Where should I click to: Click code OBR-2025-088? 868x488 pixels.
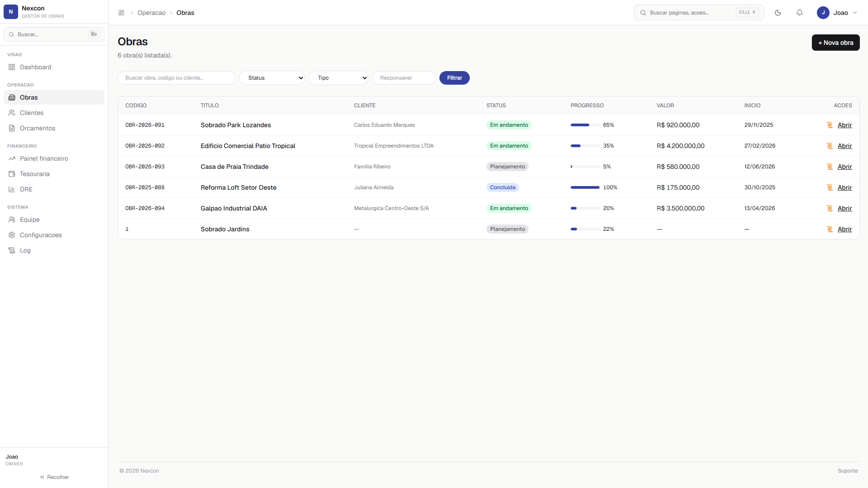145,187
